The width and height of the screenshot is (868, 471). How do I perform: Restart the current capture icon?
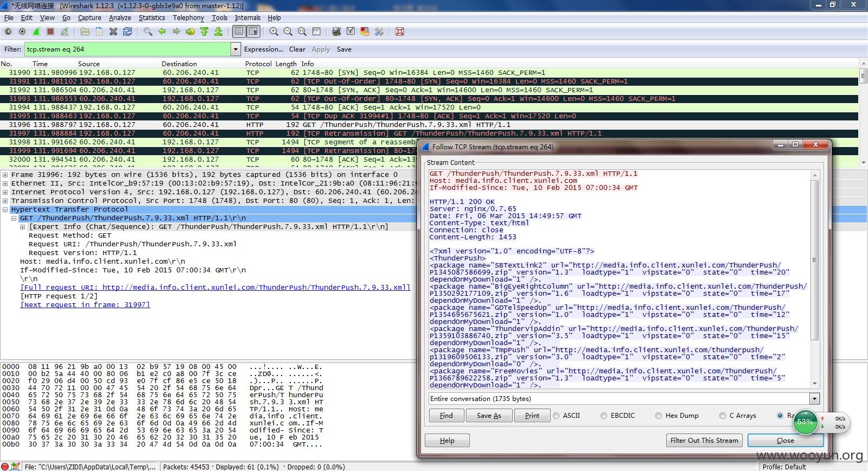pyautogui.click(x=65, y=32)
